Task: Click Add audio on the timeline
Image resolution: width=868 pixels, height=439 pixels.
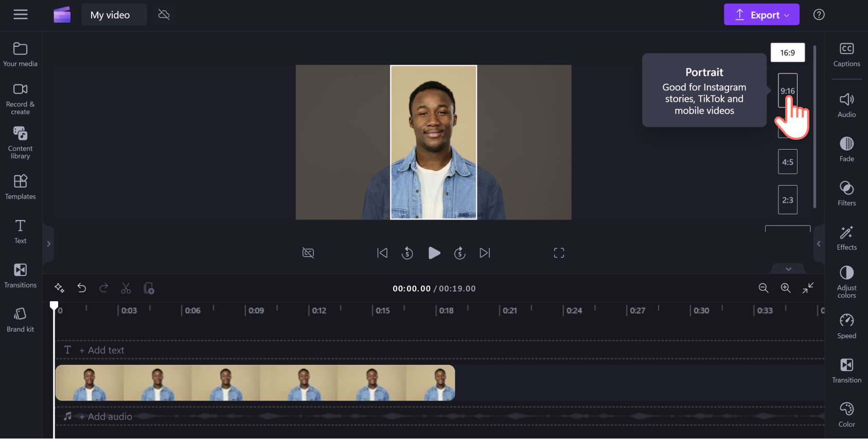Action: [105, 416]
